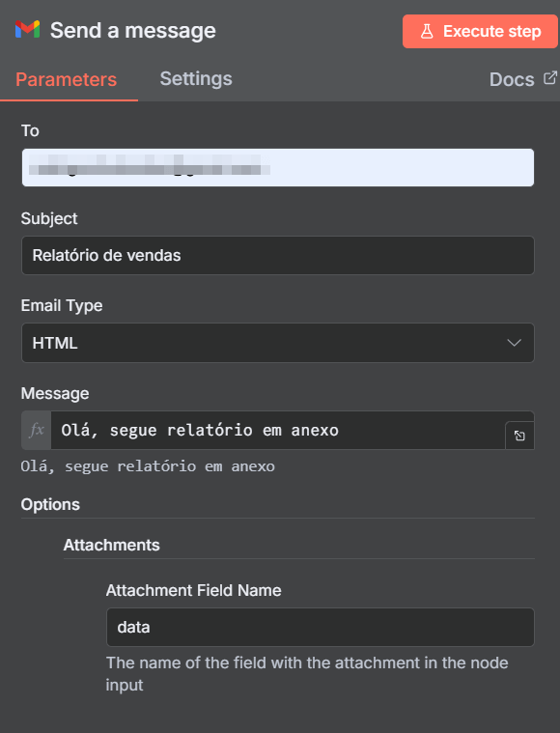Click the Subject field containing Relatório de vendas
560x733 pixels.
tap(278, 255)
